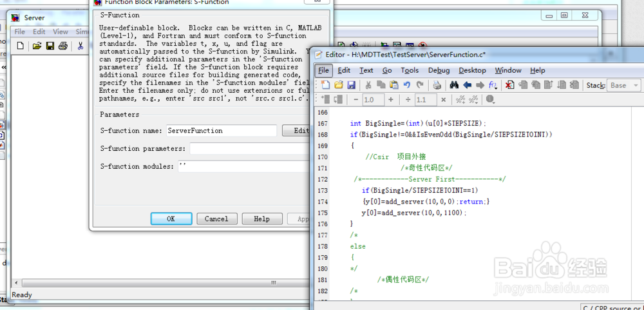Open Editor Desktop menu

[472, 70]
